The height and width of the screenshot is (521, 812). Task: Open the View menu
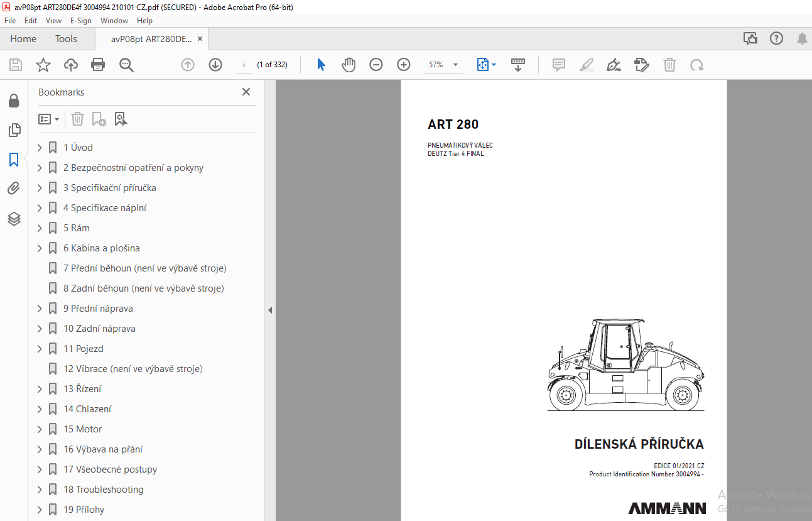[x=54, y=21]
